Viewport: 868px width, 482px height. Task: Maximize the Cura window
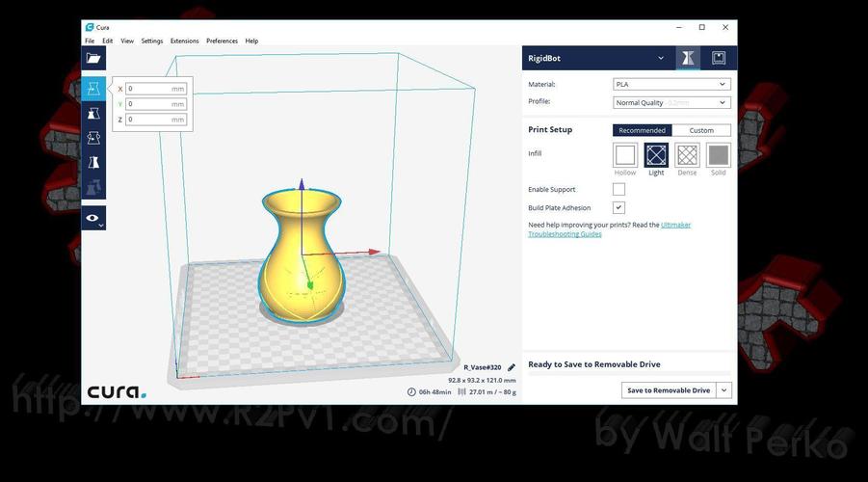[702, 27]
